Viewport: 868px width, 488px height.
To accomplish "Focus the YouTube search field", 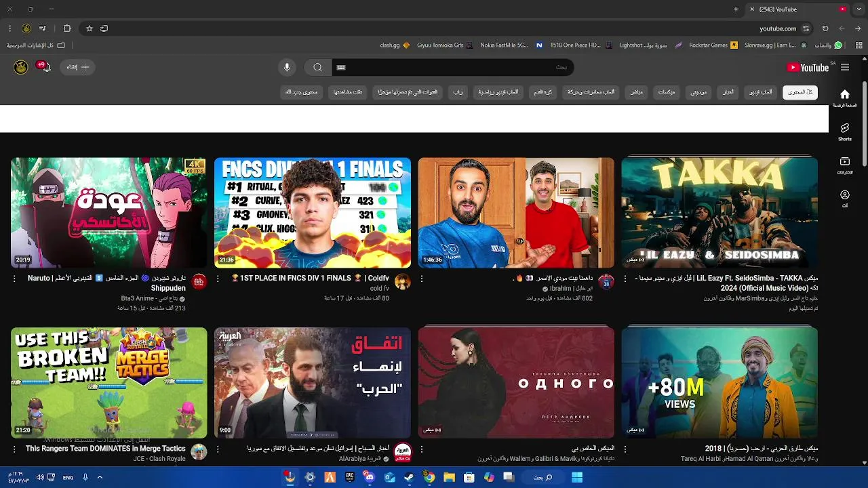I will coord(454,67).
